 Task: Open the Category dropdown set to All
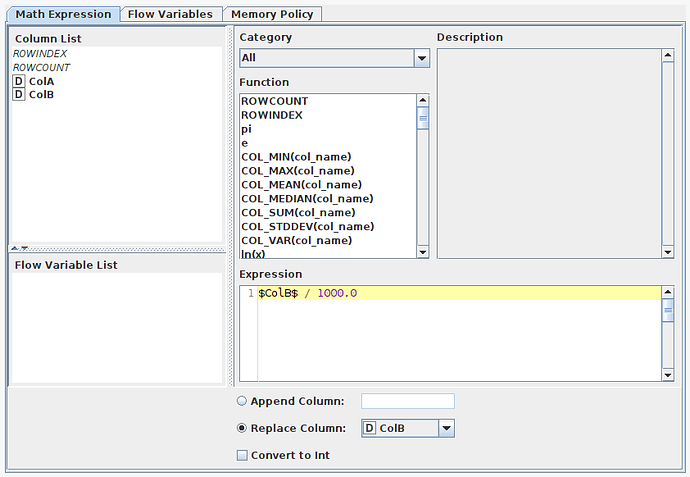334,58
